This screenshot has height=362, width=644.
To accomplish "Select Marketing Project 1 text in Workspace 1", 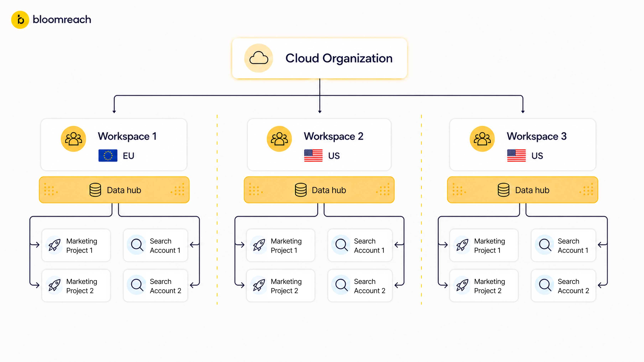I will [x=82, y=246].
